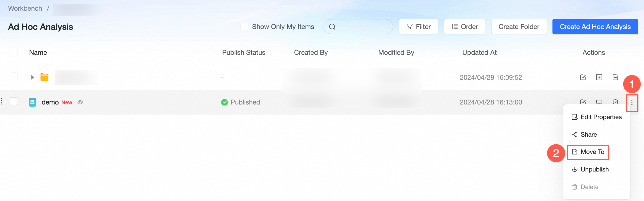Image resolution: width=644 pixels, height=201 pixels.
Task: Click the move icon in the folder row
Action: [615, 77]
